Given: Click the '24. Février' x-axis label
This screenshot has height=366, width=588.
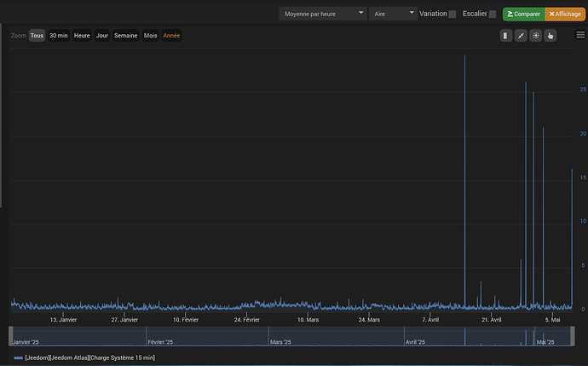Looking at the screenshot, I should click(247, 320).
